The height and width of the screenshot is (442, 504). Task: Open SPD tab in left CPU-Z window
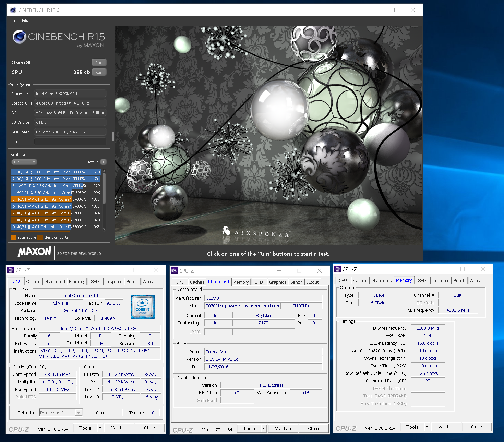click(x=95, y=281)
